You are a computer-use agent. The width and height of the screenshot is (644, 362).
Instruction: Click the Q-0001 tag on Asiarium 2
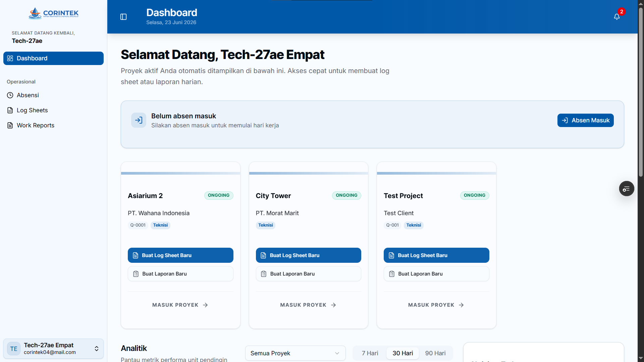[x=138, y=225]
